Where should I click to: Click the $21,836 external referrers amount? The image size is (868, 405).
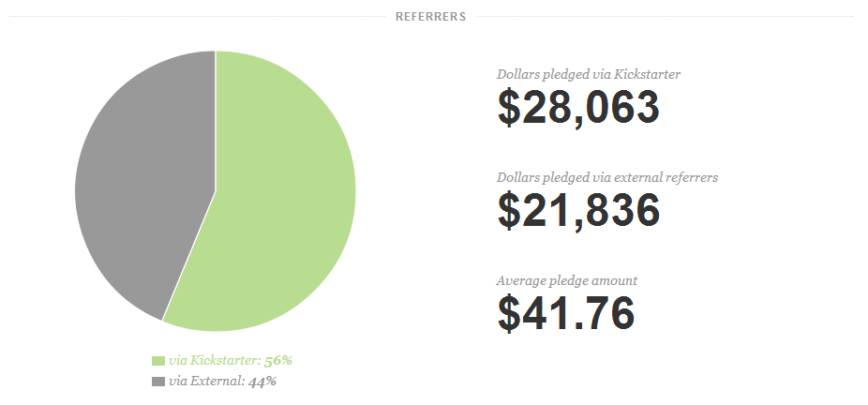click(x=578, y=210)
